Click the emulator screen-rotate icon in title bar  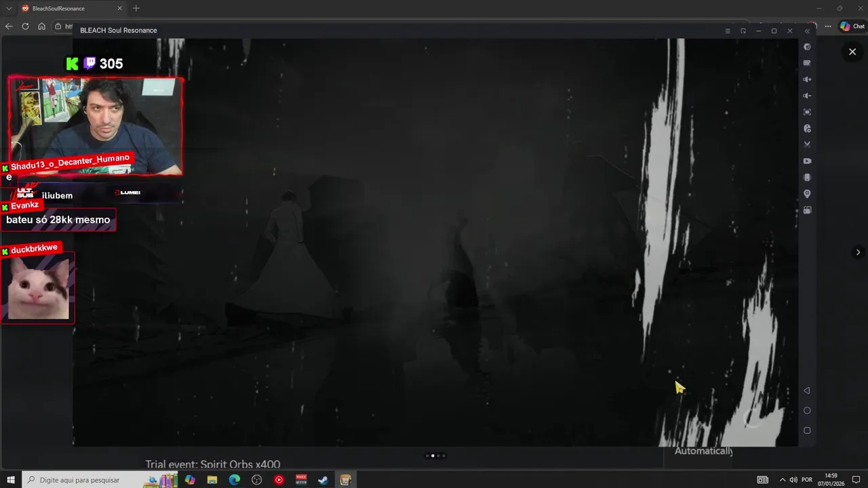click(x=743, y=31)
